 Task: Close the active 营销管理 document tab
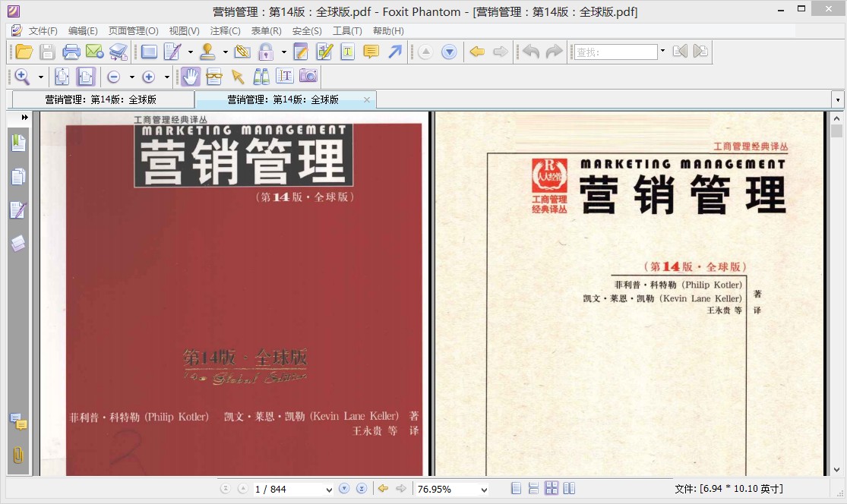[367, 100]
